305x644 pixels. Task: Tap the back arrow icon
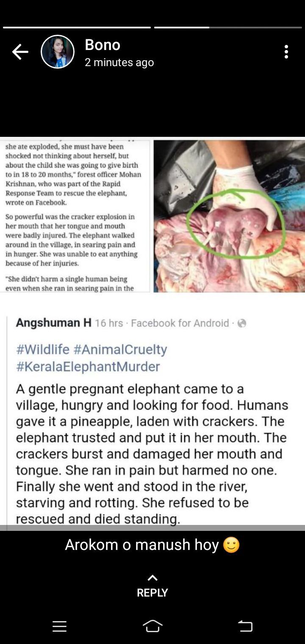20,52
